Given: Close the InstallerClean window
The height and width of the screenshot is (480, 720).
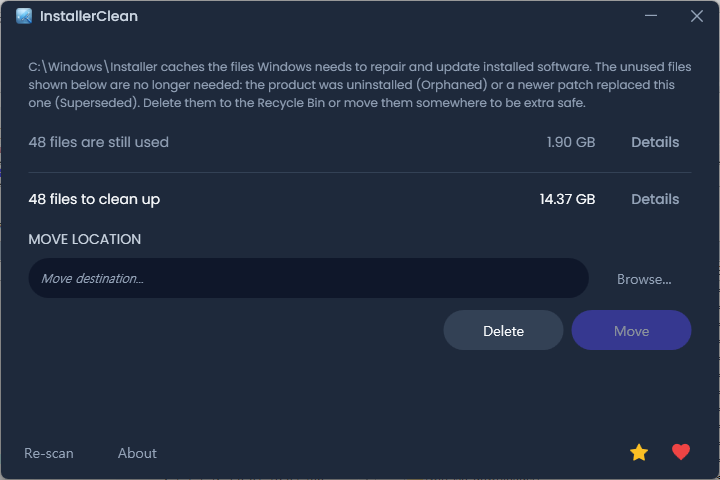Looking at the screenshot, I should pos(697,16).
